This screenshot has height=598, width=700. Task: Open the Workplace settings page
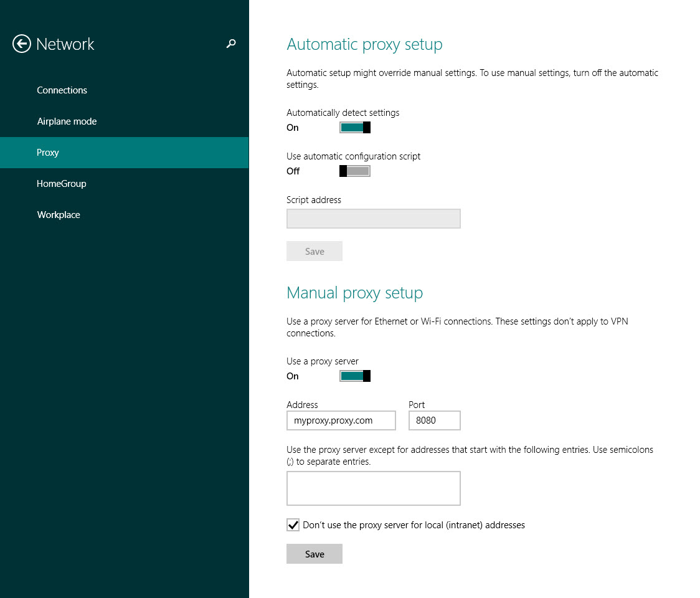[x=58, y=214]
